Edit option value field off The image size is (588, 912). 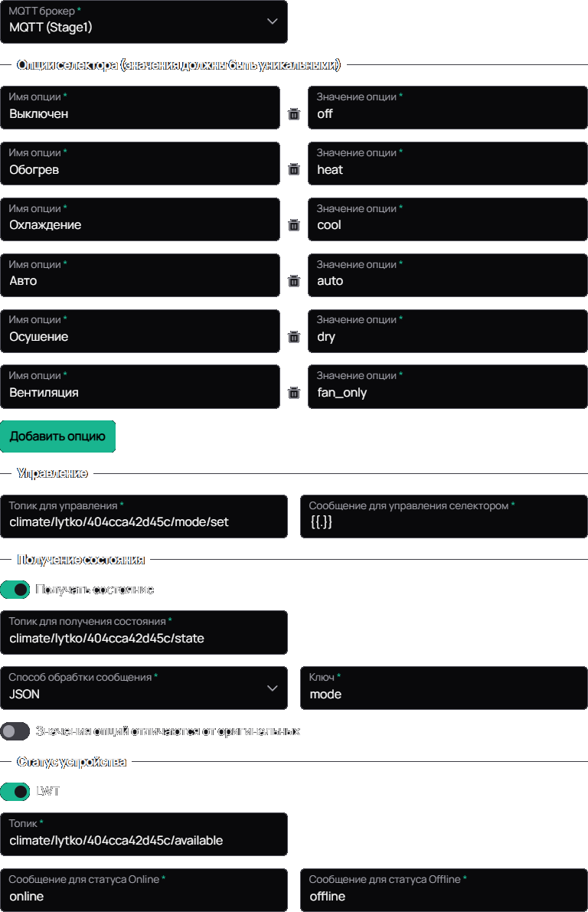point(448,108)
